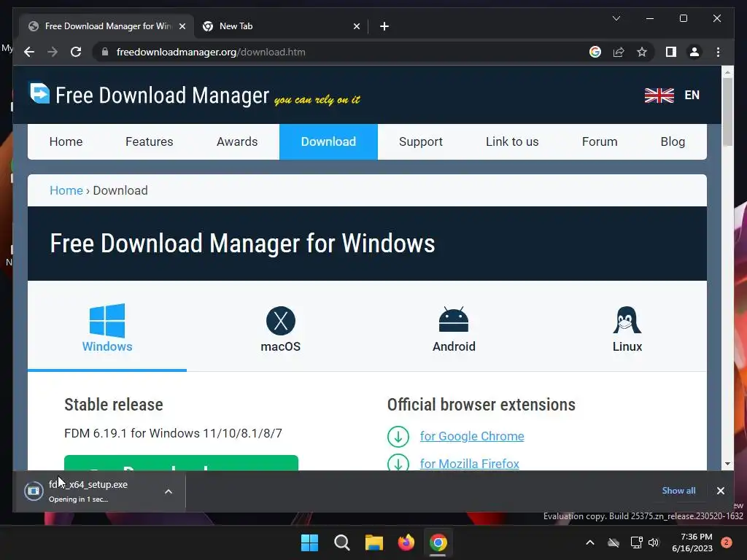The width and height of the screenshot is (747, 560).
Task: Open the Download navigation item
Action: pos(328,141)
